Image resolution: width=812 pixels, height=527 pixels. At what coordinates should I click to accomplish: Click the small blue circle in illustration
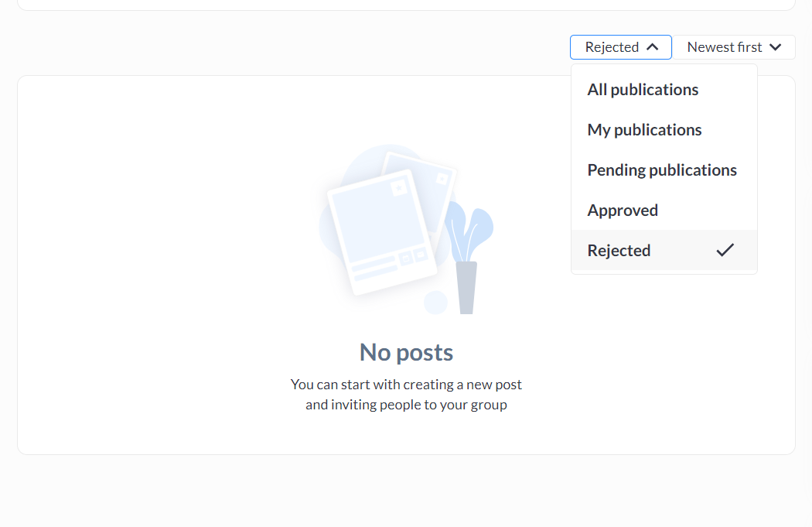435,303
